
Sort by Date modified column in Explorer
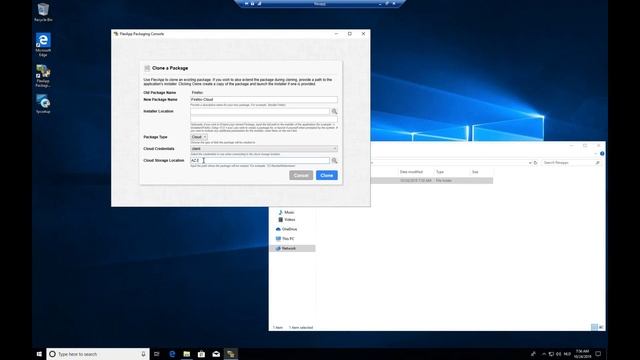click(x=411, y=172)
